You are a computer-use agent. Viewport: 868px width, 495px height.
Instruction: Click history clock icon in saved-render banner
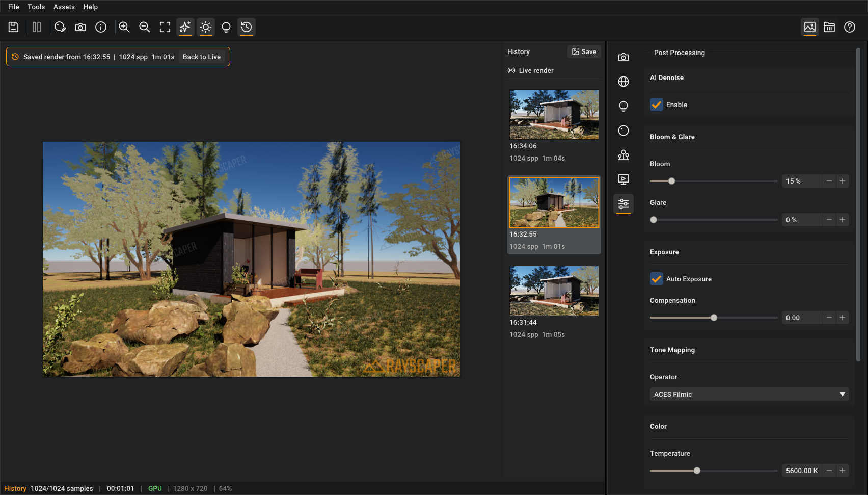[x=15, y=57]
